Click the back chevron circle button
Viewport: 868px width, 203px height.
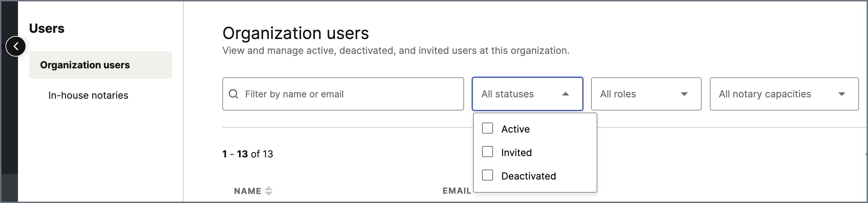coord(16,46)
